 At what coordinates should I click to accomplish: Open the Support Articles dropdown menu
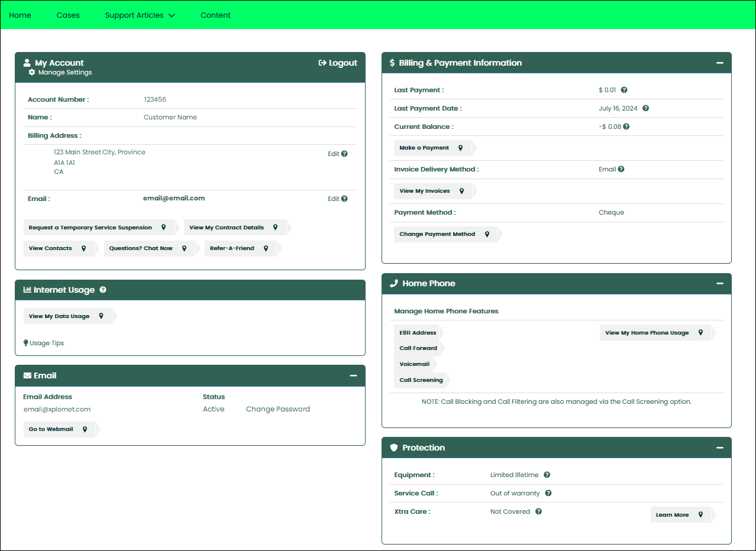[x=140, y=15]
